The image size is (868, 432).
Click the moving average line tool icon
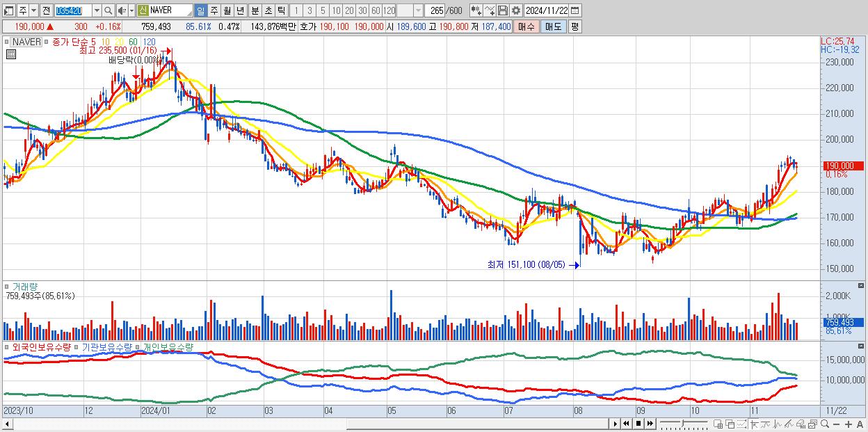(766, 424)
